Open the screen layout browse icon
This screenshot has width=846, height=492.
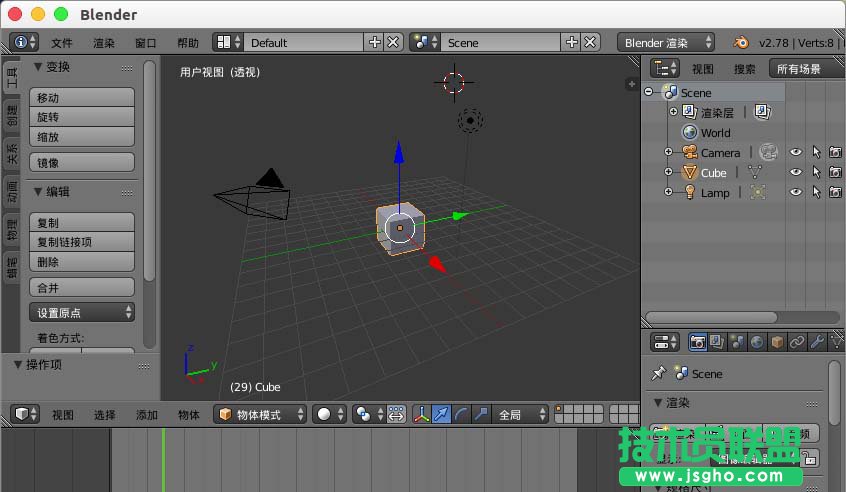(228, 42)
